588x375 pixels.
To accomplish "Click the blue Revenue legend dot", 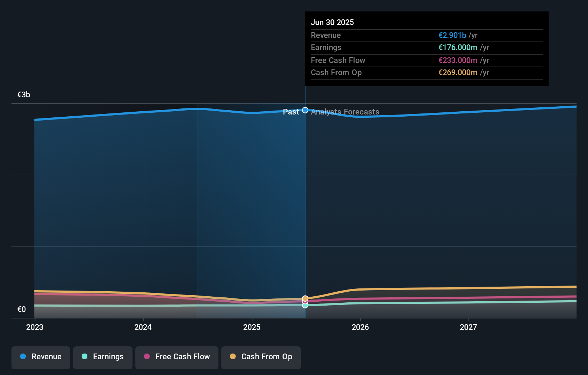I will [x=22, y=357].
